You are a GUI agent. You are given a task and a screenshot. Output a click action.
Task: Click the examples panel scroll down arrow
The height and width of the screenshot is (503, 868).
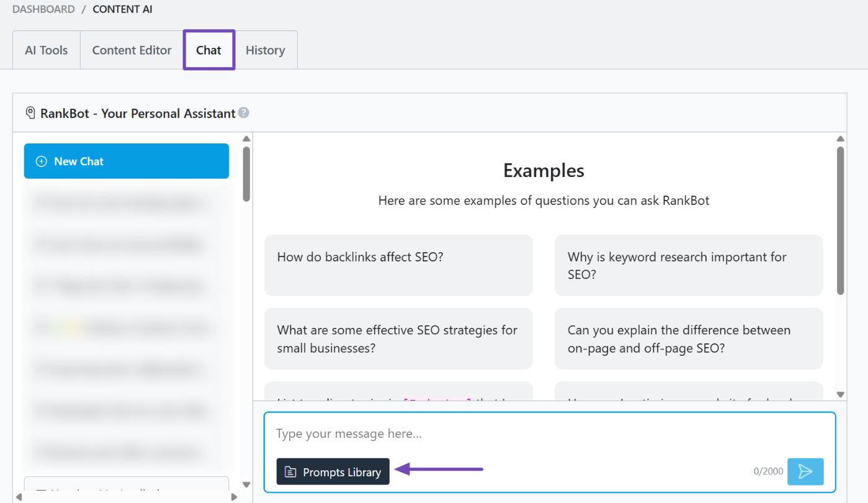[841, 394]
